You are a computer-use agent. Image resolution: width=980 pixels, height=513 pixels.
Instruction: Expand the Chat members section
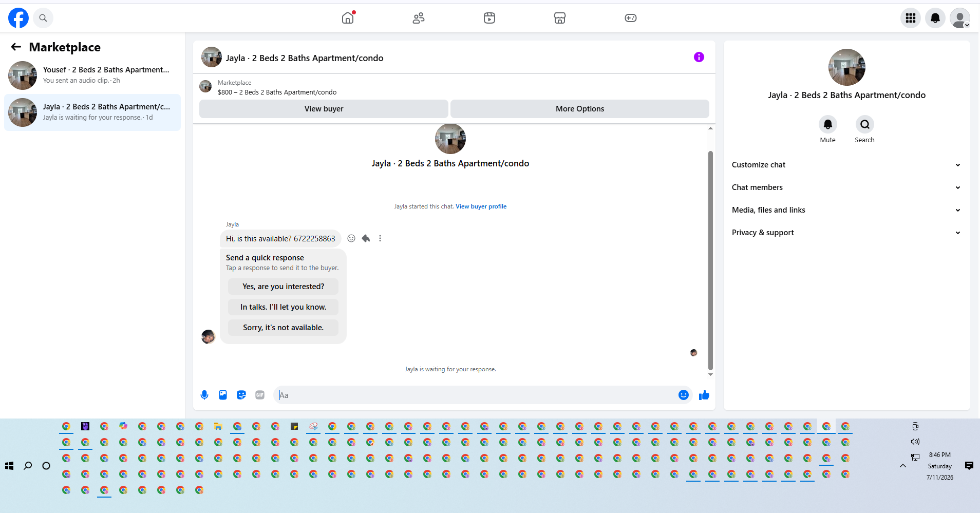[x=846, y=187]
